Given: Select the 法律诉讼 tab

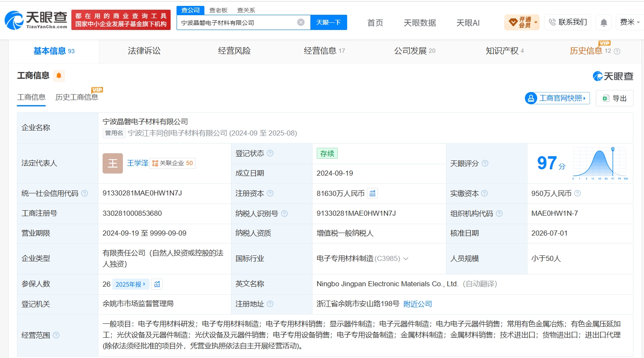Looking at the screenshot, I should 144,51.
